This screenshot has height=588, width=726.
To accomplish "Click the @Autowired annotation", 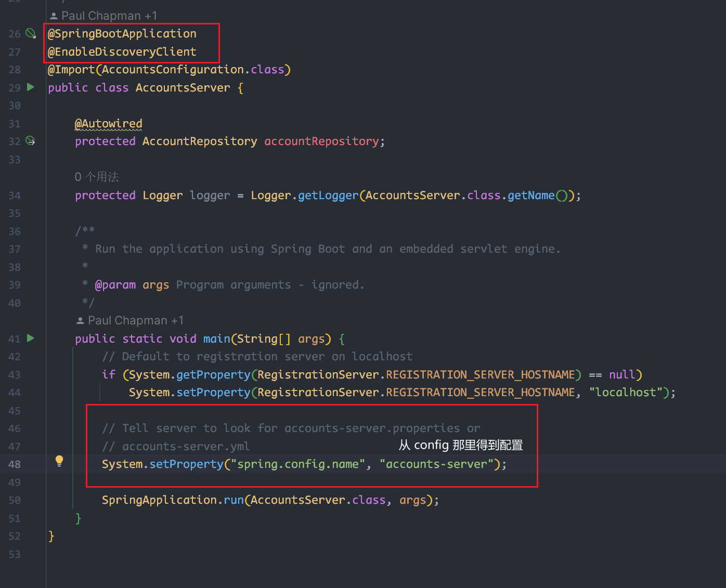I will point(109,123).
